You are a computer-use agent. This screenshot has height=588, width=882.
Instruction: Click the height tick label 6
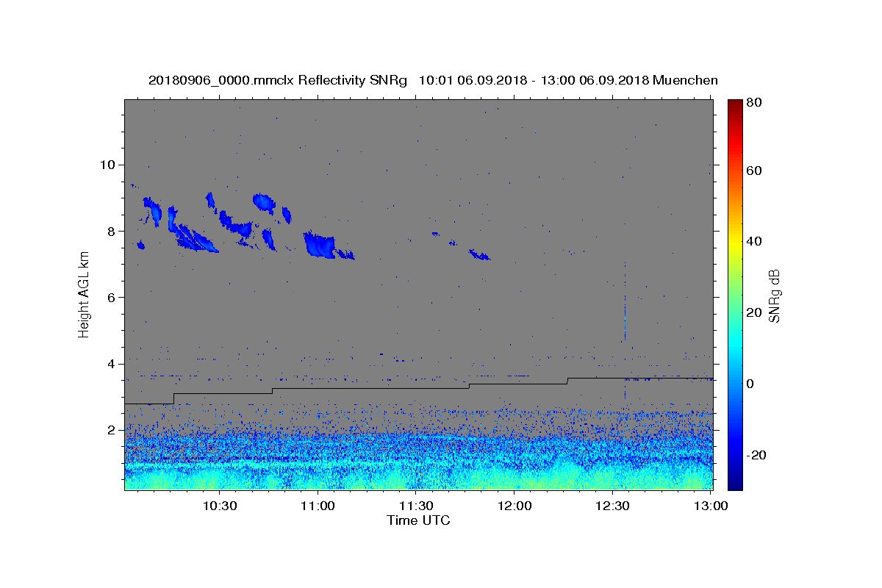click(x=112, y=297)
